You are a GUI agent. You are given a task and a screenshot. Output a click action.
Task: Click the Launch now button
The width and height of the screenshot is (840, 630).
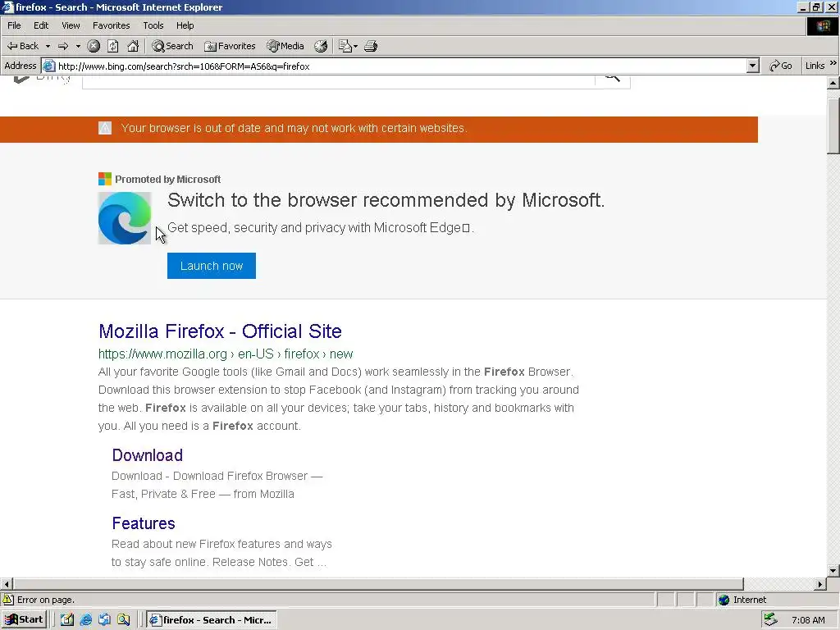(212, 266)
